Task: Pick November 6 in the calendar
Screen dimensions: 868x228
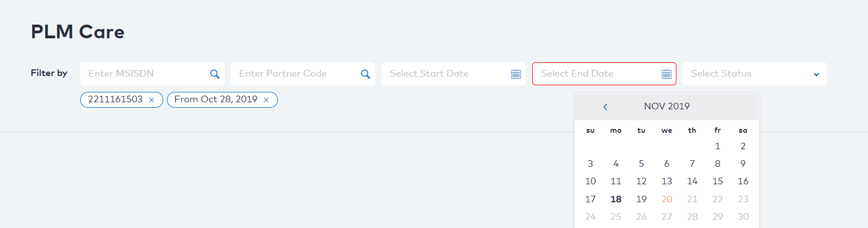Action: 667,163
